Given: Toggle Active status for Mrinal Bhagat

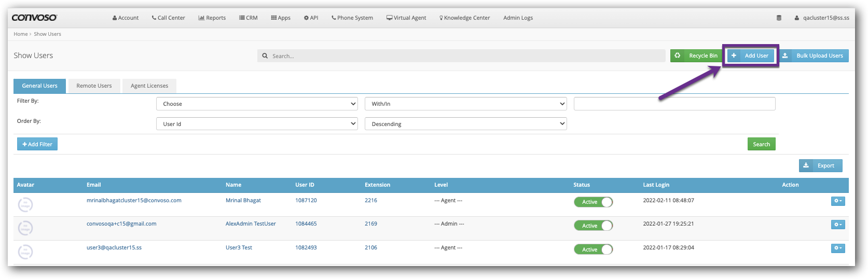Looking at the screenshot, I should pos(593,202).
